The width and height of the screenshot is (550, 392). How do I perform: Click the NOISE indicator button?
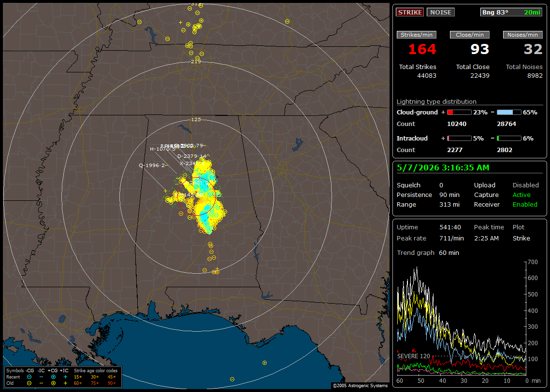441,12
